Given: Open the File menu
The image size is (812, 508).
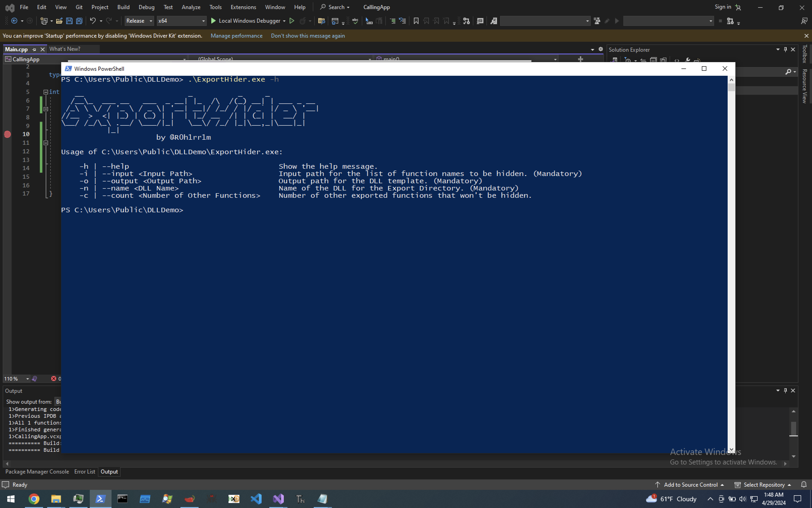Looking at the screenshot, I should (24, 7).
